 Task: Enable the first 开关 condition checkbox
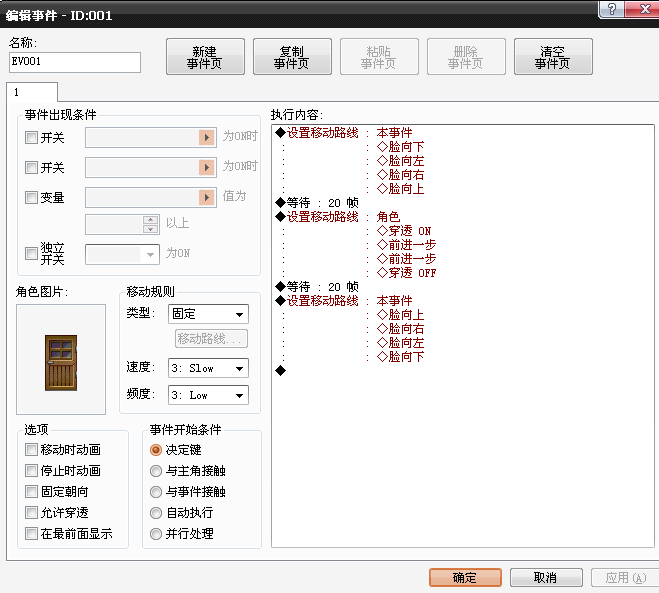click(31, 137)
